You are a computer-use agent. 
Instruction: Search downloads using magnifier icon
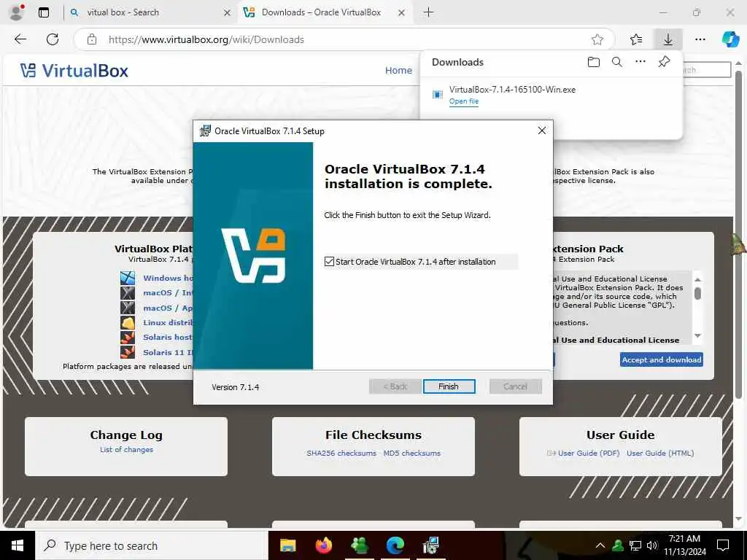[617, 62]
